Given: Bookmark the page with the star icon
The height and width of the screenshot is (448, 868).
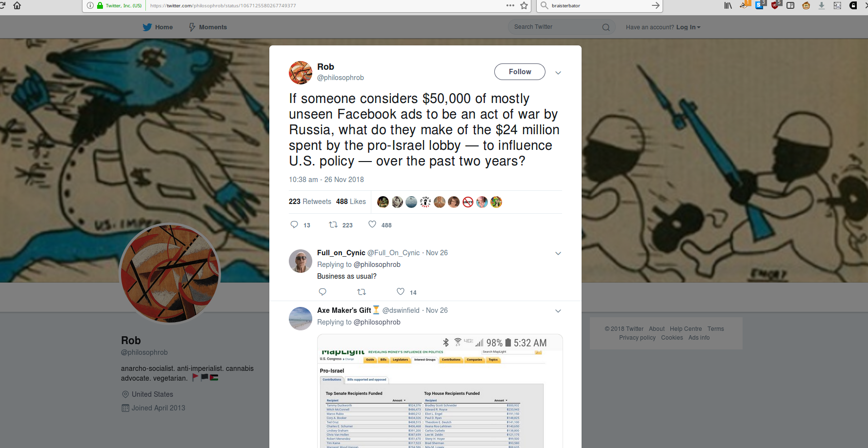Looking at the screenshot, I should point(524,5).
